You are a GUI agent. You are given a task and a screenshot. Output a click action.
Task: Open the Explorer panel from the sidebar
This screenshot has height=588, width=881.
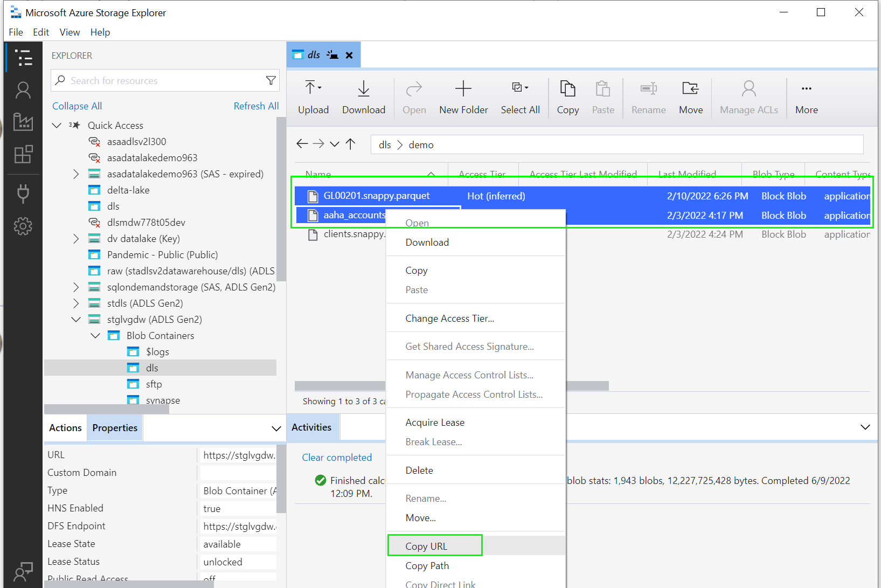(x=23, y=57)
